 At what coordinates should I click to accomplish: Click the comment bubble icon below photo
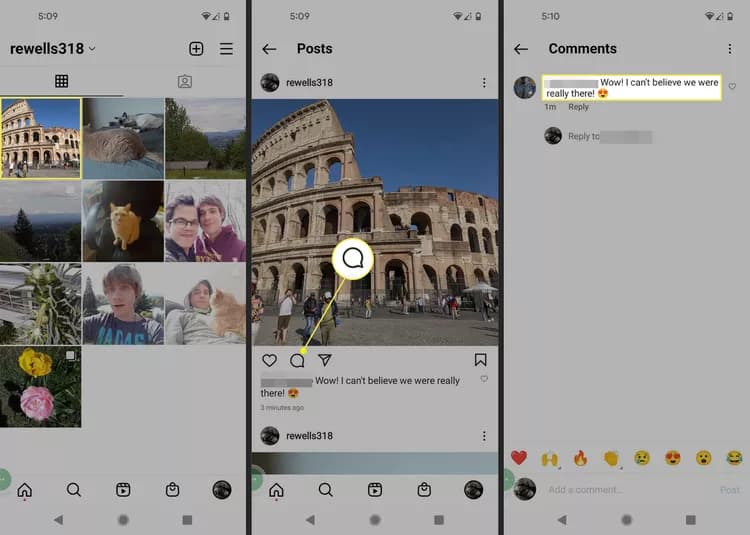297,360
